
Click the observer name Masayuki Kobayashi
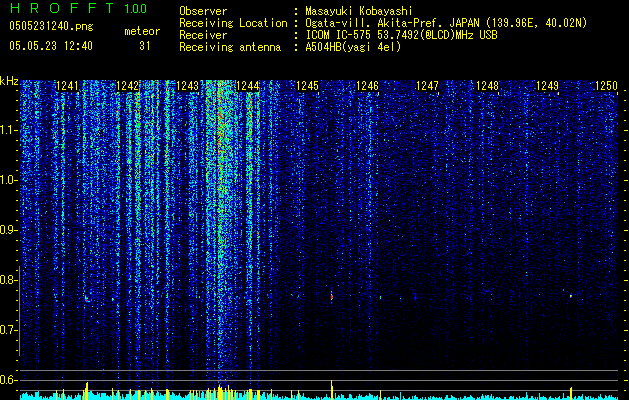click(359, 11)
